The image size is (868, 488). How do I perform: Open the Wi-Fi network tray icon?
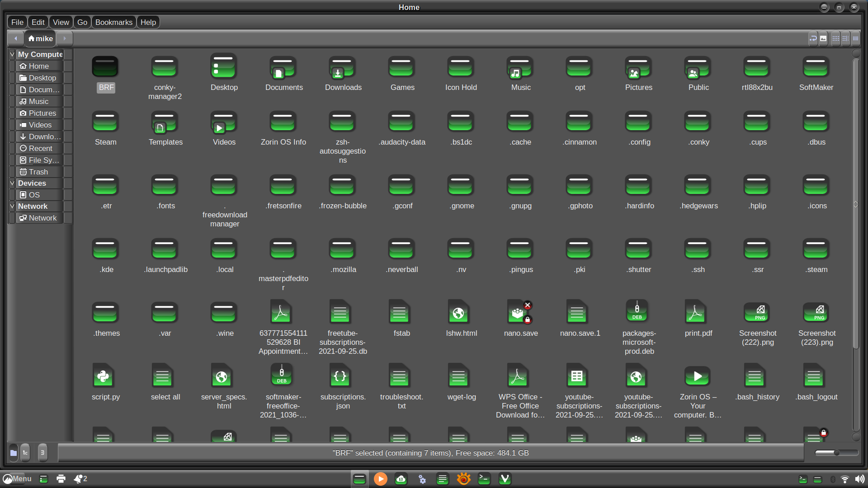click(x=844, y=479)
